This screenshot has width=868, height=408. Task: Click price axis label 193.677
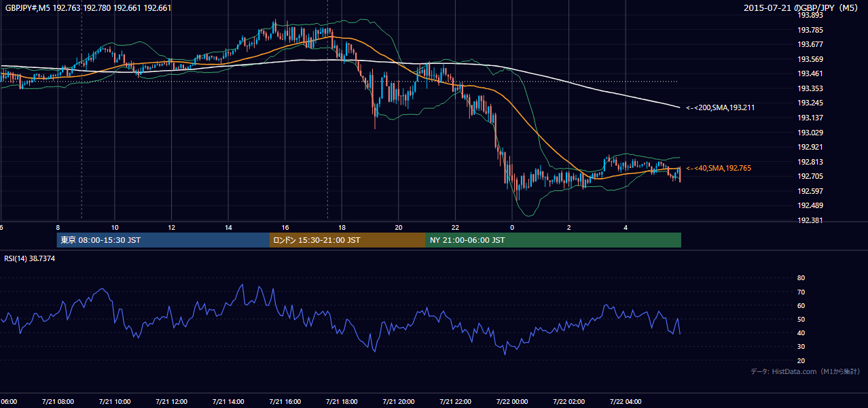coord(810,44)
